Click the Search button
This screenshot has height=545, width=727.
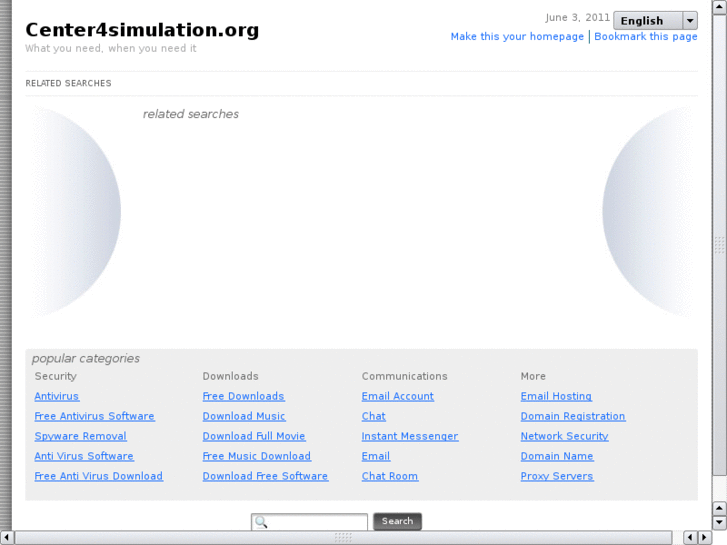pos(397,521)
